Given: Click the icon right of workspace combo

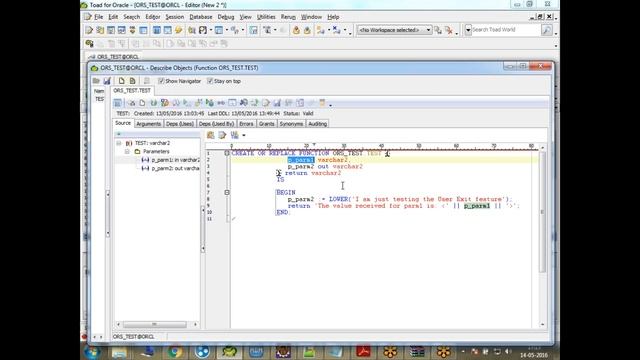Looking at the screenshot, I should (438, 30).
